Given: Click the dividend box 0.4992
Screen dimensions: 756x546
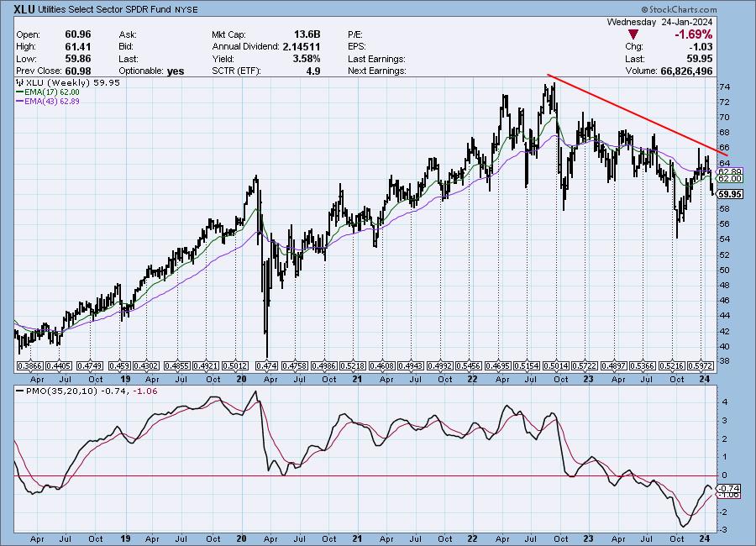Looking at the screenshot, I should tap(441, 366).
